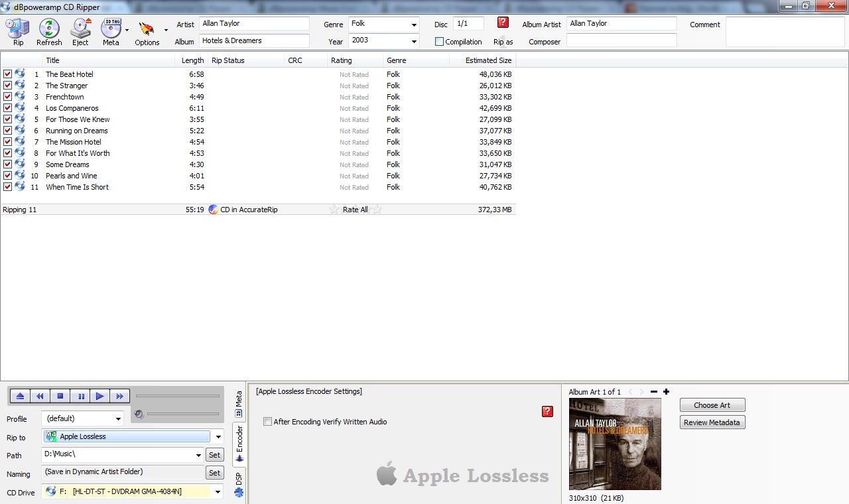
Task: Expand the Genre dropdown
Action: pos(414,25)
